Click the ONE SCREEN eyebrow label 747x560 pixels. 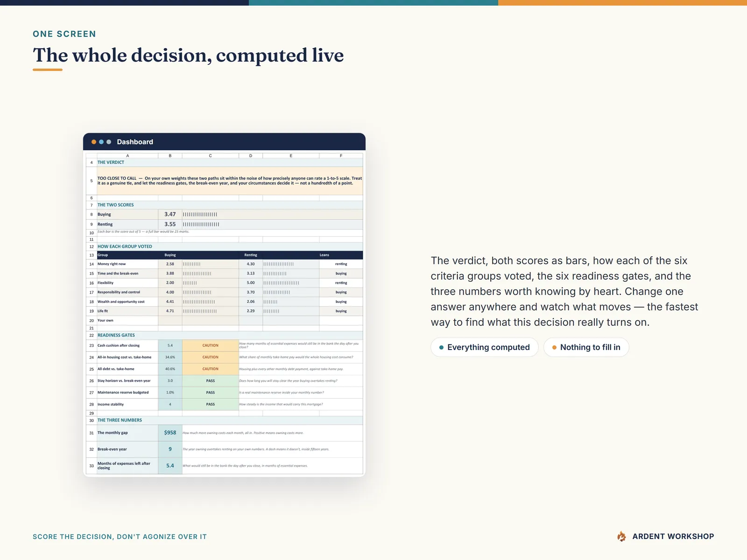[64, 34]
